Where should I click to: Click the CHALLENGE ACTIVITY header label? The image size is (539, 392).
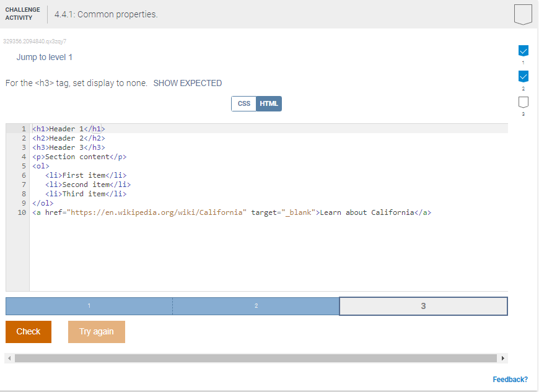[22, 13]
